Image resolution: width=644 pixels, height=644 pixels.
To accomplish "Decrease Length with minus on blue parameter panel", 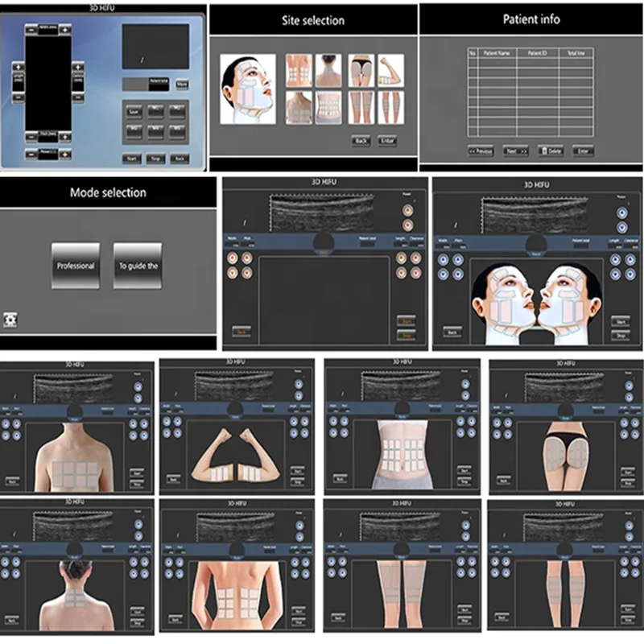I will click(18, 97).
